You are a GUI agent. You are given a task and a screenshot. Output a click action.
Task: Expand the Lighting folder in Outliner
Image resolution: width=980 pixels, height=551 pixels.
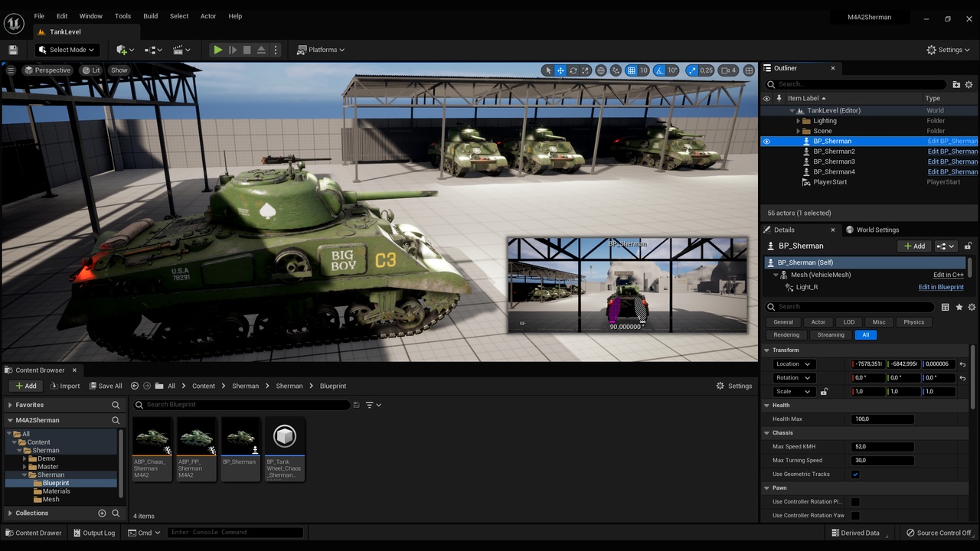799,121
